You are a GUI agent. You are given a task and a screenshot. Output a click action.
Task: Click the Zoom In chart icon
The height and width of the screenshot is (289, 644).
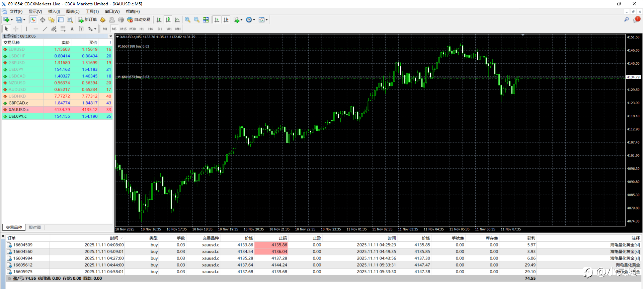pos(187,20)
